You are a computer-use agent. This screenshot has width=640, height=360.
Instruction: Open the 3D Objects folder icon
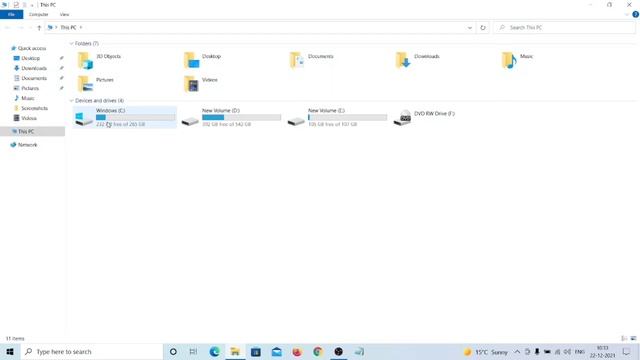pyautogui.click(x=85, y=60)
